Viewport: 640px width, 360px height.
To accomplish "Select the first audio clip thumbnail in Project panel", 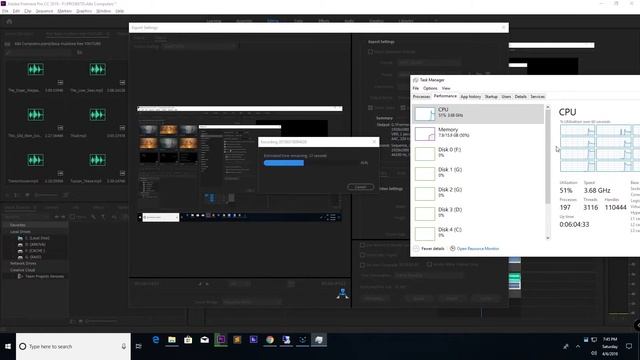I will pyautogui.click(x=36, y=69).
